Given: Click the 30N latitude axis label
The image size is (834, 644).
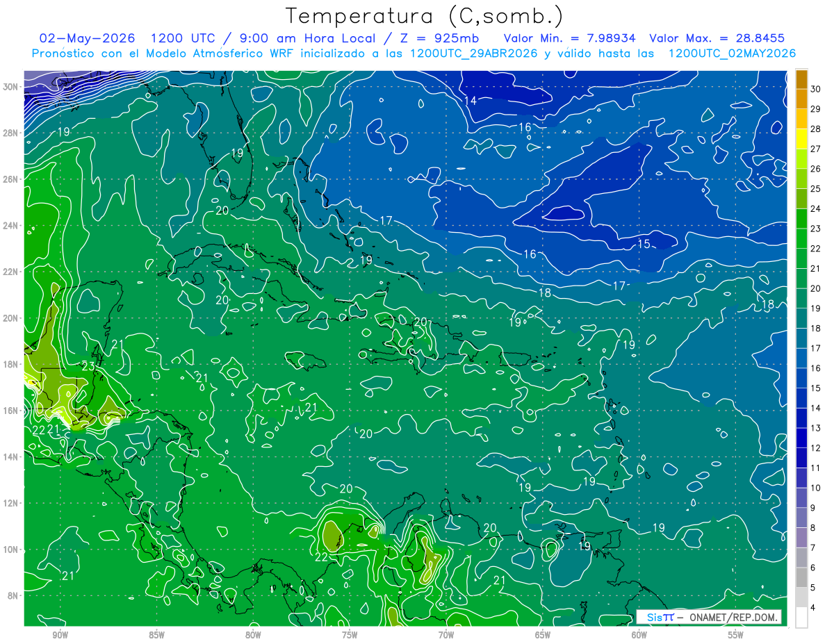Looking at the screenshot, I should tap(11, 87).
